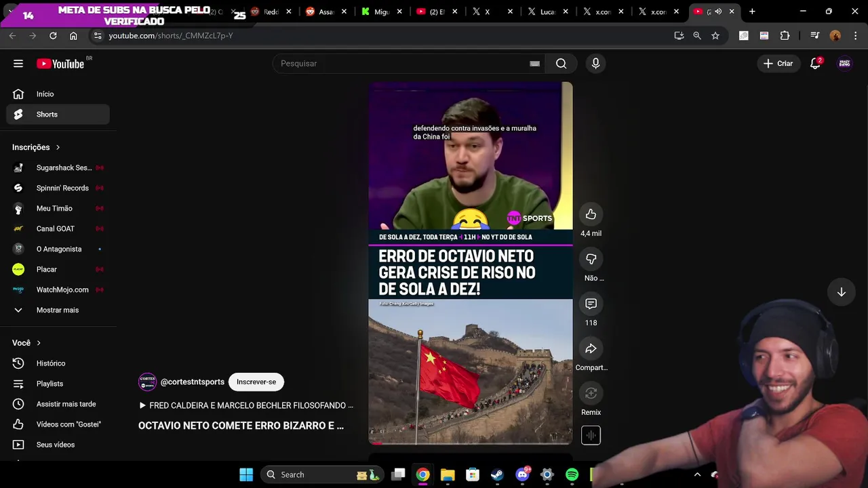Open the related Fred Caldeira video link

click(245, 405)
